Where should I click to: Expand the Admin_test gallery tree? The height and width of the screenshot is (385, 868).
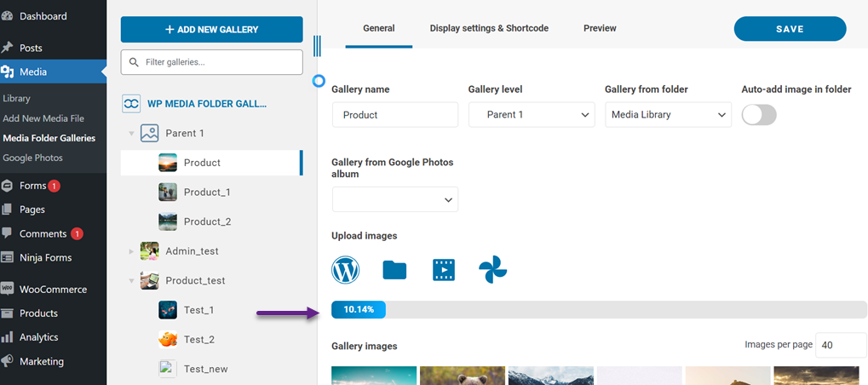(131, 251)
